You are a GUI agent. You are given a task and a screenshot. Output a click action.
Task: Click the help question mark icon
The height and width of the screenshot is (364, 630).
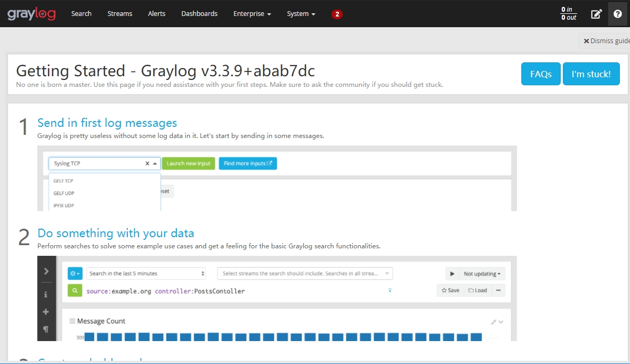[x=618, y=14]
